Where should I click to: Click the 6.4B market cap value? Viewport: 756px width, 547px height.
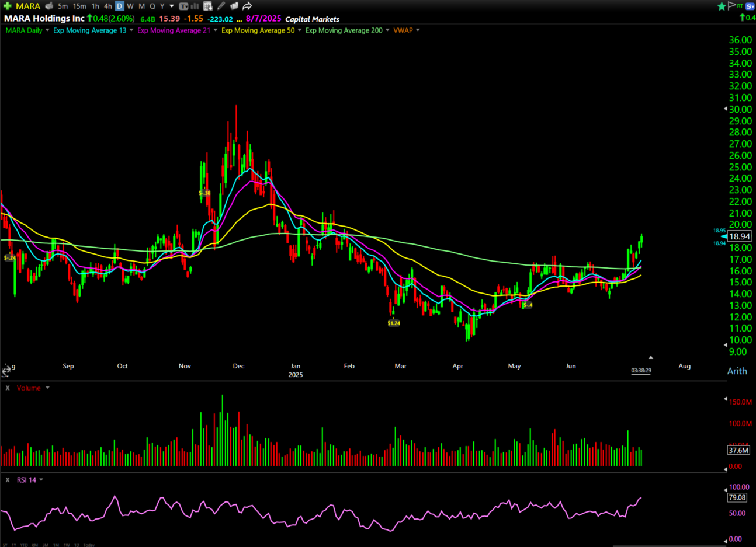[148, 19]
